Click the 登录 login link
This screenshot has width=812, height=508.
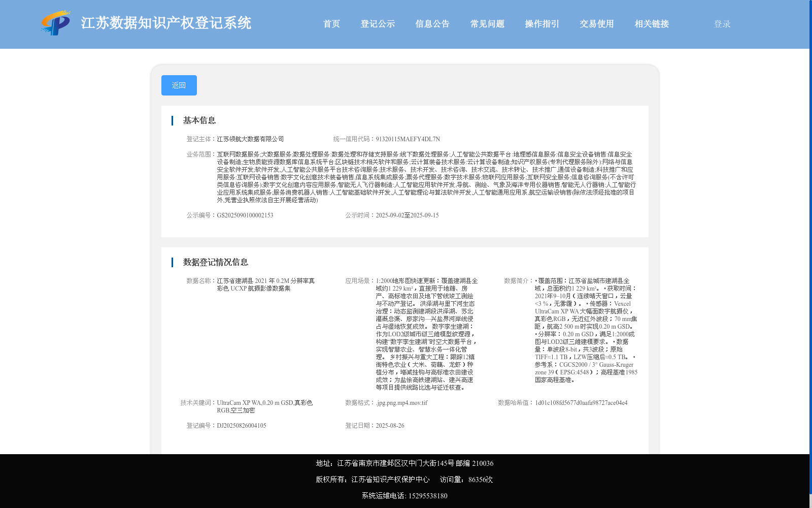pyautogui.click(x=721, y=24)
